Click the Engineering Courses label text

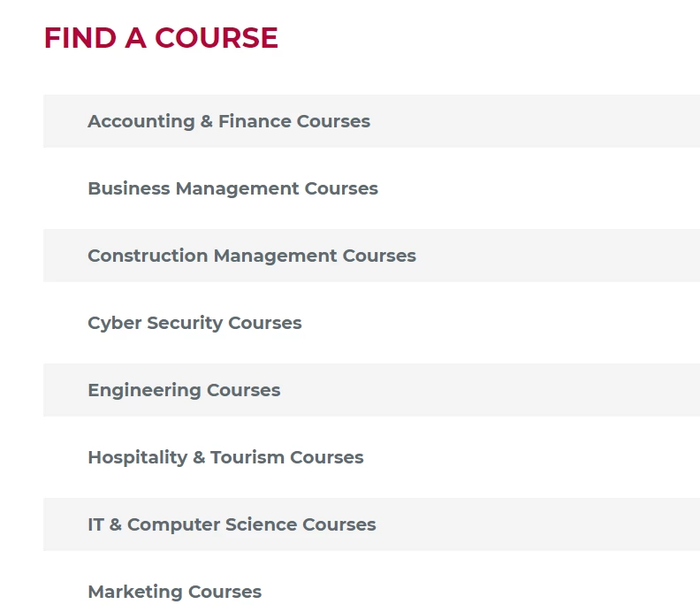coord(184,391)
